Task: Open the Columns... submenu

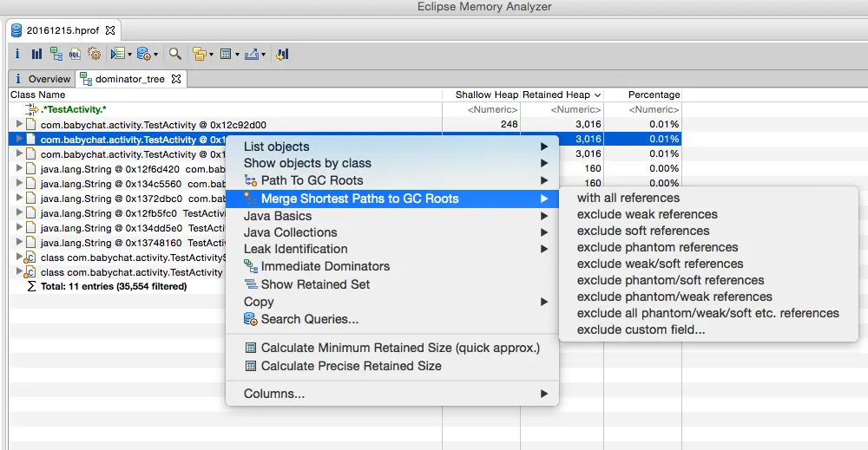Action: click(x=392, y=394)
